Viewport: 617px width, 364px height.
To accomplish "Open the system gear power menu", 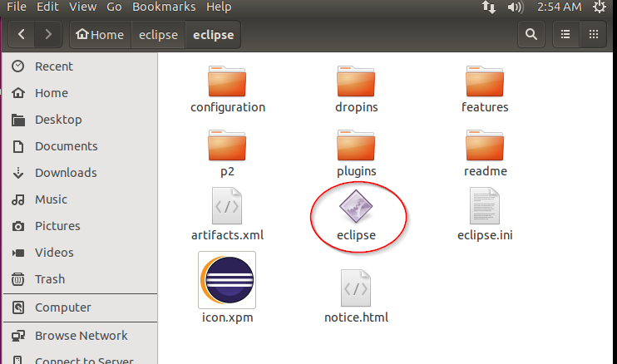I will pos(600,7).
